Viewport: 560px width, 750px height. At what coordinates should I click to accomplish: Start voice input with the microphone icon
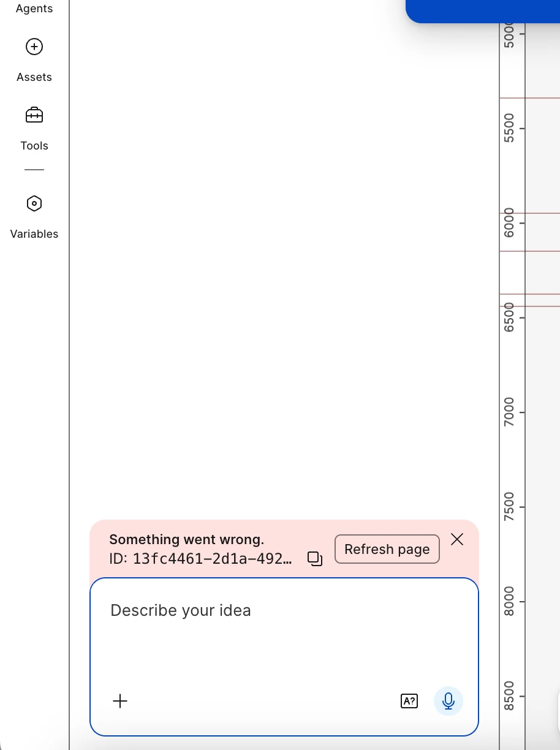[x=448, y=701]
